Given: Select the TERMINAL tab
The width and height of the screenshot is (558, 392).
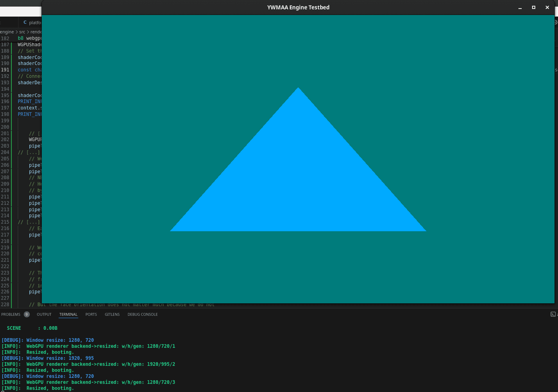Looking at the screenshot, I should click(x=68, y=314).
